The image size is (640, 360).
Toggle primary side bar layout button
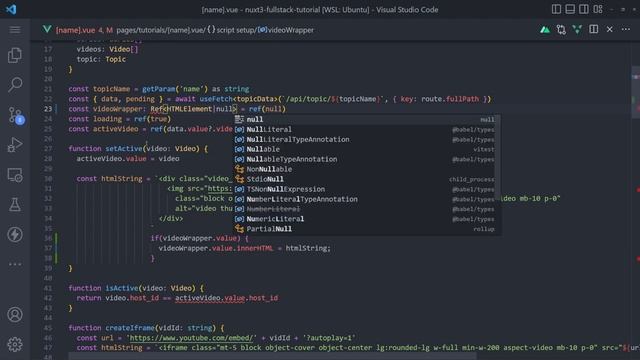pyautogui.click(x=556, y=9)
